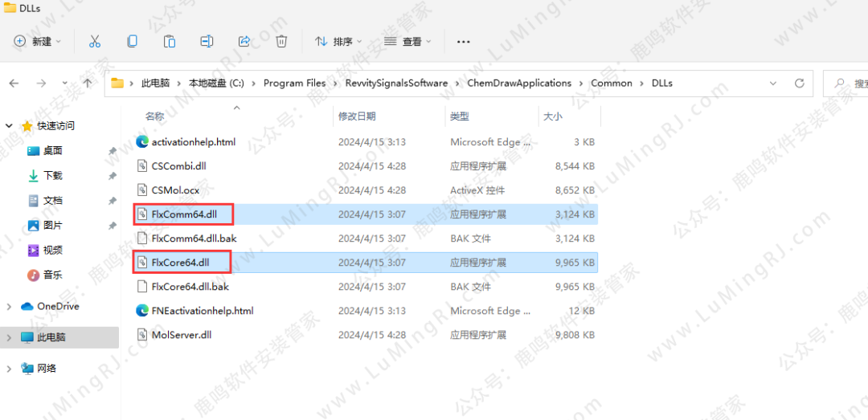Select 网络 in navigation pane
This screenshot has height=420, width=868.
pos(47,368)
